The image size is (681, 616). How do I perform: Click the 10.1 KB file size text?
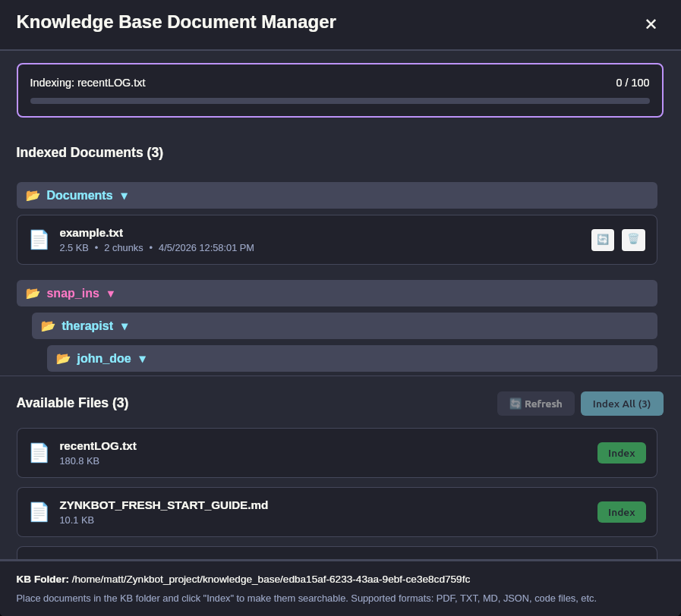click(77, 520)
